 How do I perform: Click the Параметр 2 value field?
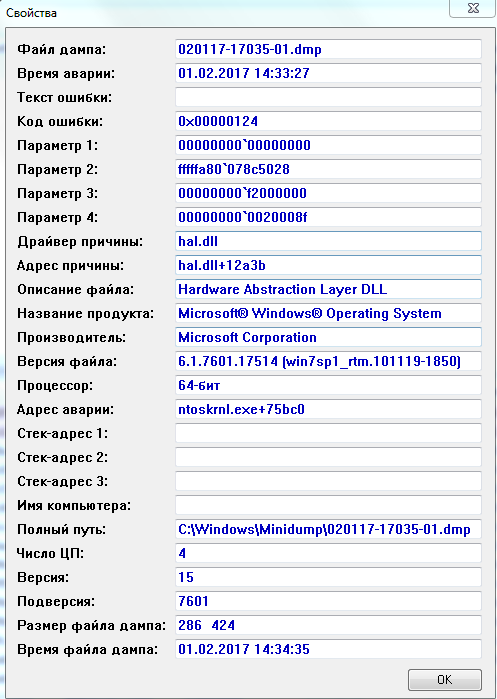point(329,169)
